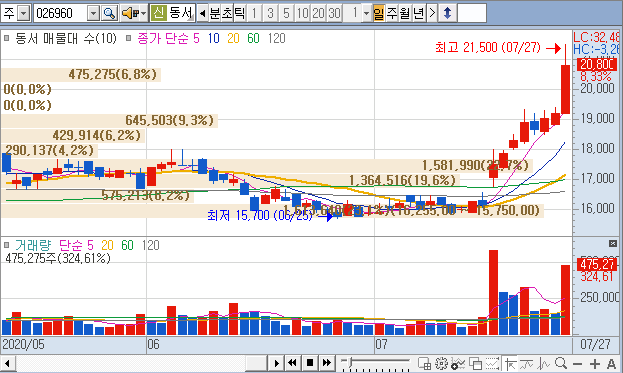Fast forward the chart replay

pyautogui.click(x=327, y=363)
